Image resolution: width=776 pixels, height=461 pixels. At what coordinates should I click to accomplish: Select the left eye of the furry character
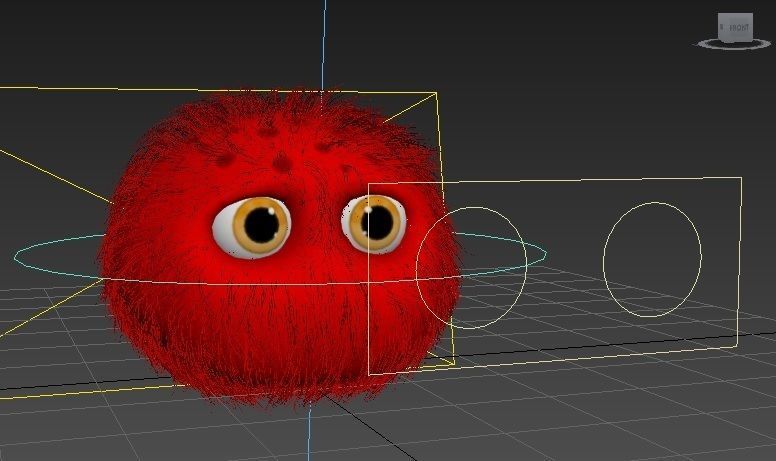click(x=252, y=228)
